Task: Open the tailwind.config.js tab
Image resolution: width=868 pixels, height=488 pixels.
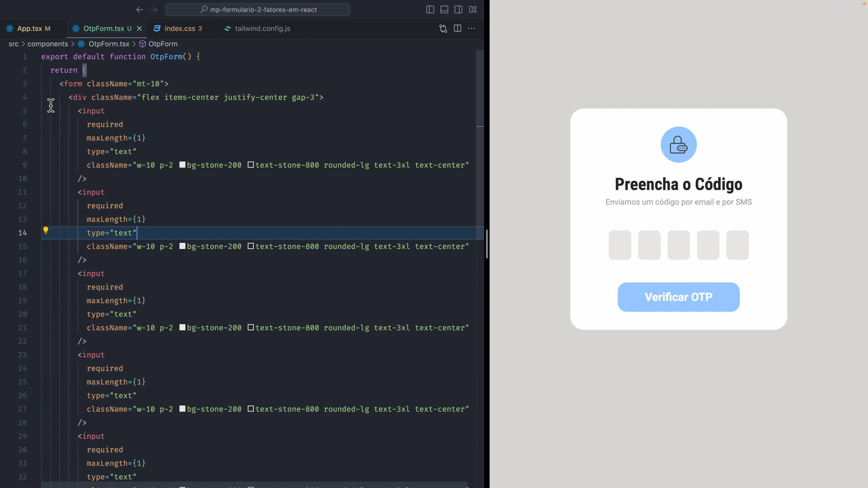Action: point(262,28)
